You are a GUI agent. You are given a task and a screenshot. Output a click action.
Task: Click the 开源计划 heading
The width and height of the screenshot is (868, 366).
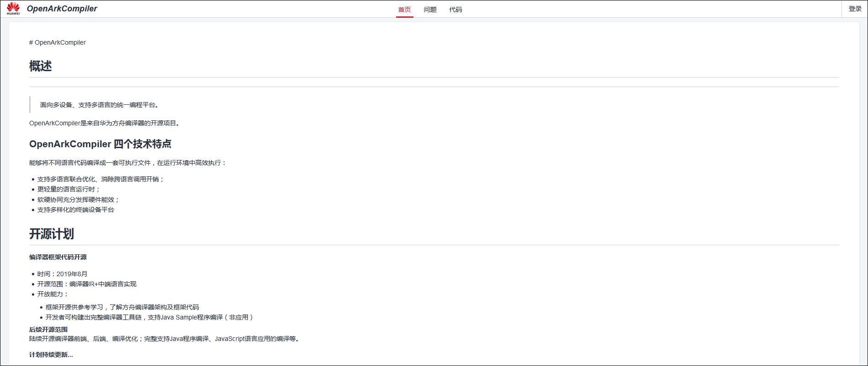point(52,234)
